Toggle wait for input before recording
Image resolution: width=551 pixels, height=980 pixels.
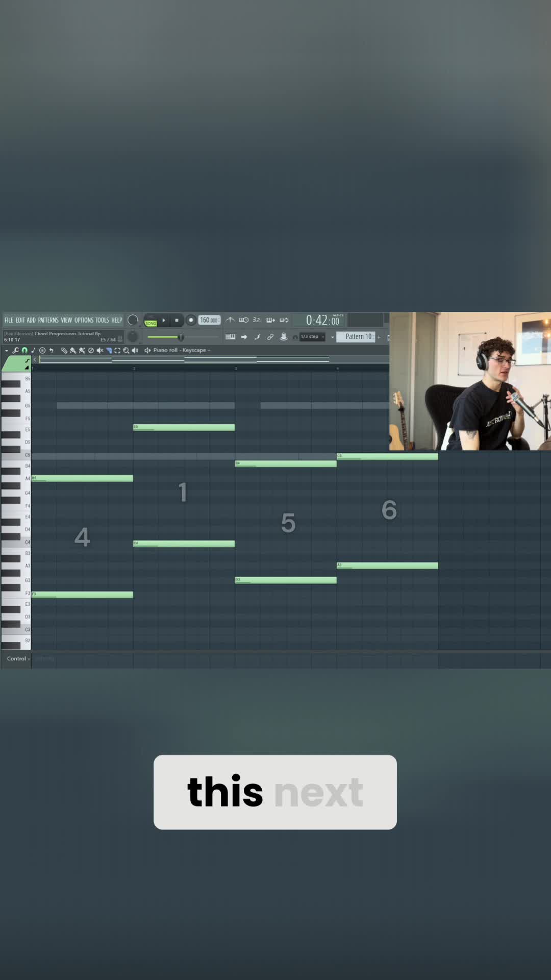[x=243, y=320]
